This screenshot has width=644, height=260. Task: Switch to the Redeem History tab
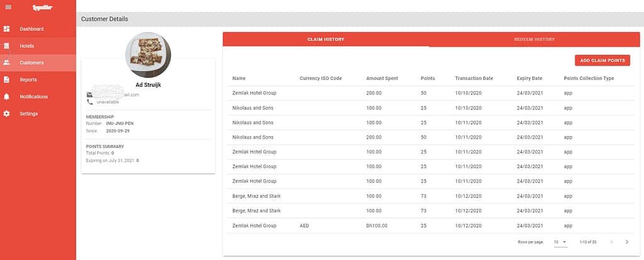click(534, 39)
